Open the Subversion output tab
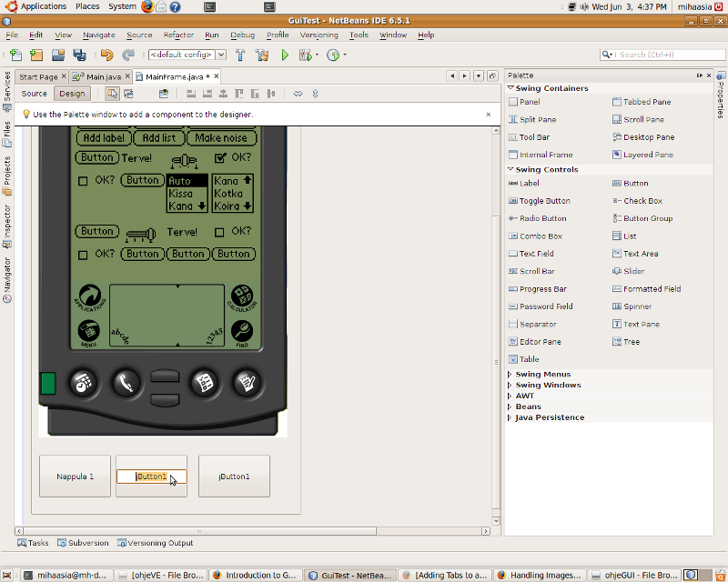 point(83,543)
